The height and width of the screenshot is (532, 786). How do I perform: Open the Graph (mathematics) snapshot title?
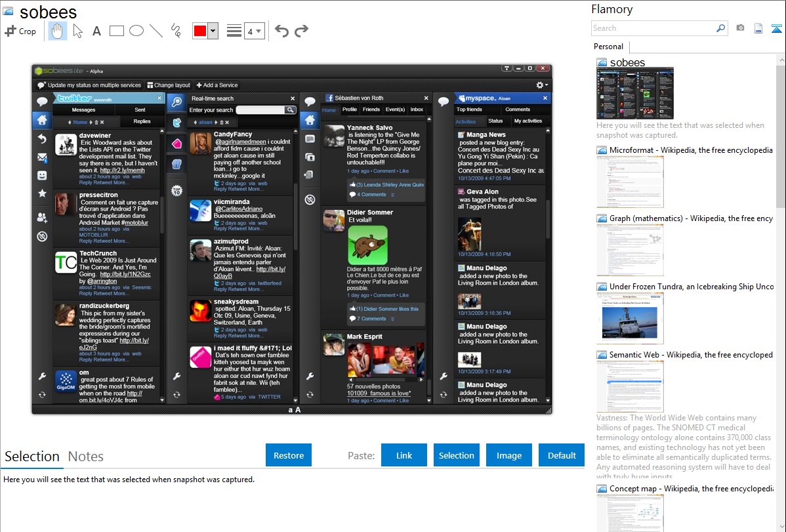tap(691, 218)
